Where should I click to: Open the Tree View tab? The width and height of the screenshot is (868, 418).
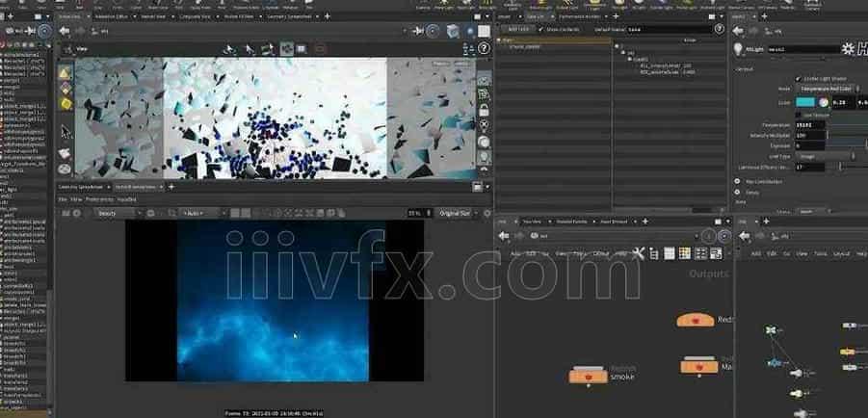531,222
